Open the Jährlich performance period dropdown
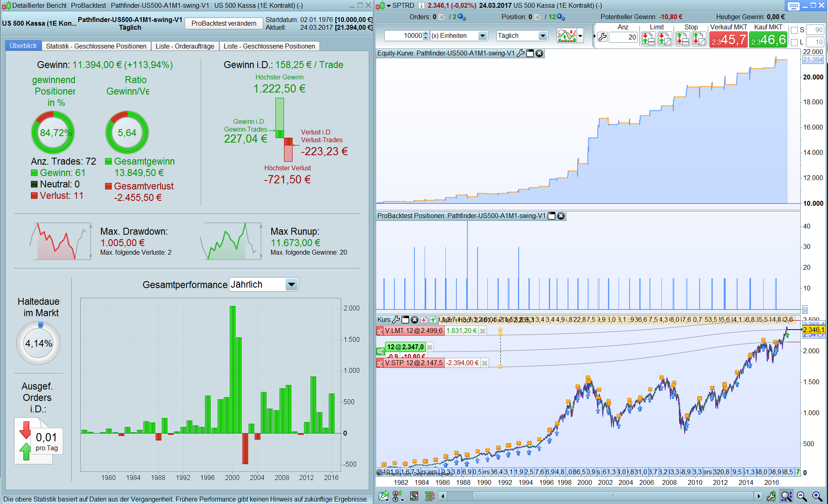 pos(291,284)
